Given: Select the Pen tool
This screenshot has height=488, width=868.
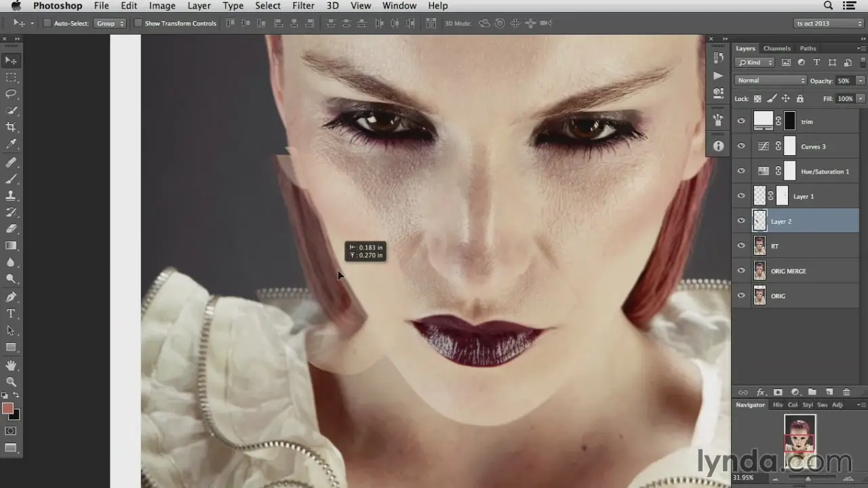Looking at the screenshot, I should (x=11, y=297).
